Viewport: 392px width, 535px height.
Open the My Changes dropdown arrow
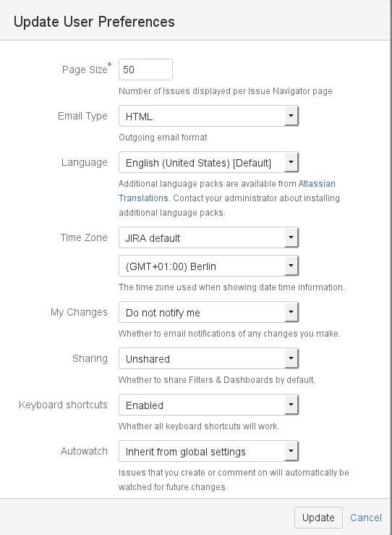pos(291,312)
